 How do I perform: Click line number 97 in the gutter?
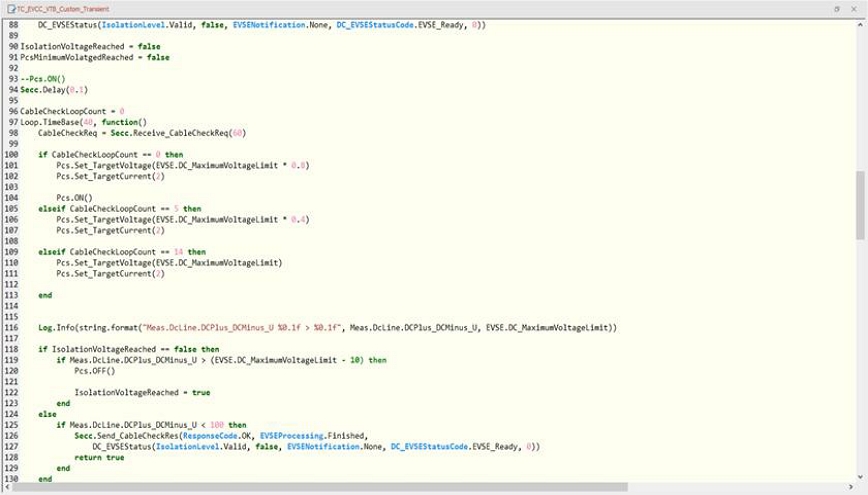pos(11,121)
